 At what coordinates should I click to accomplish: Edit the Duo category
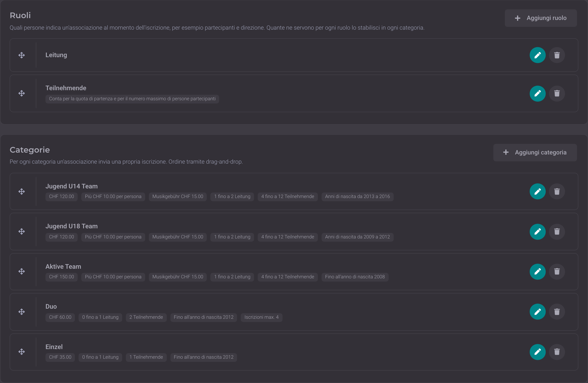click(x=537, y=312)
